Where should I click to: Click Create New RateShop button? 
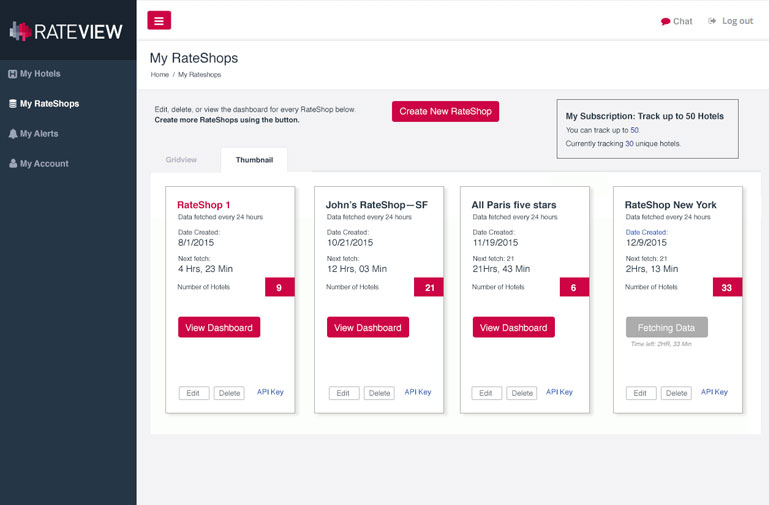445,111
